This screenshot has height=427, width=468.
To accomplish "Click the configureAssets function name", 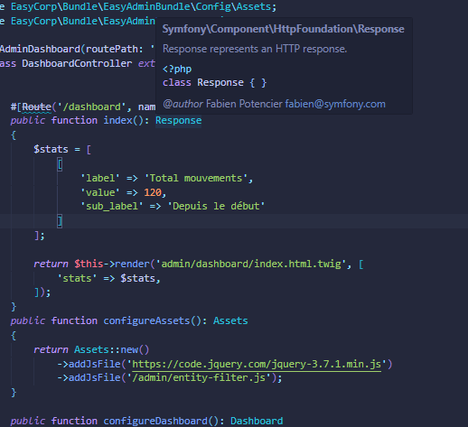I will (147, 321).
